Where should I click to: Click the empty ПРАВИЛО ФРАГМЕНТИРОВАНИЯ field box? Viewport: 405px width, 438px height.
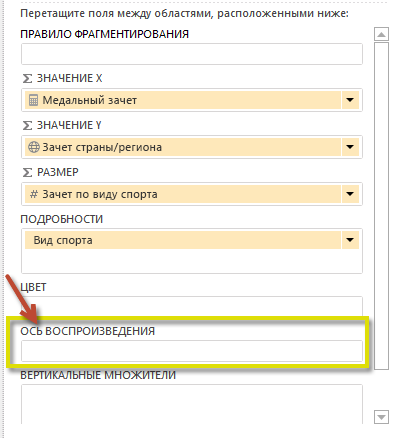click(x=192, y=54)
